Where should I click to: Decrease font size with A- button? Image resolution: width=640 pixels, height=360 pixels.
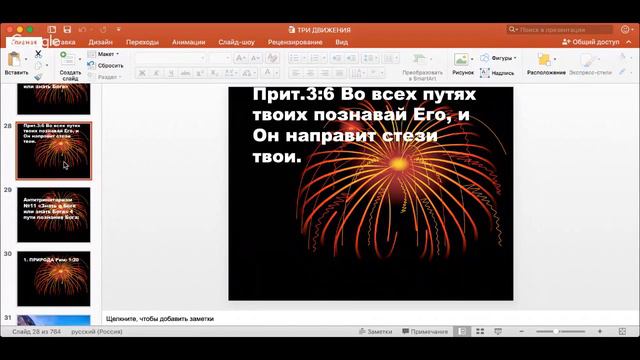click(x=255, y=58)
